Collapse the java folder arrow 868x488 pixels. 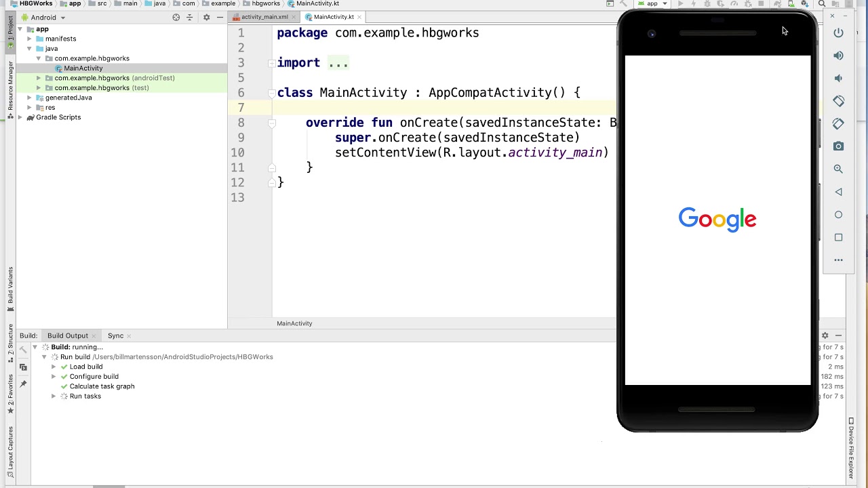tap(30, 49)
